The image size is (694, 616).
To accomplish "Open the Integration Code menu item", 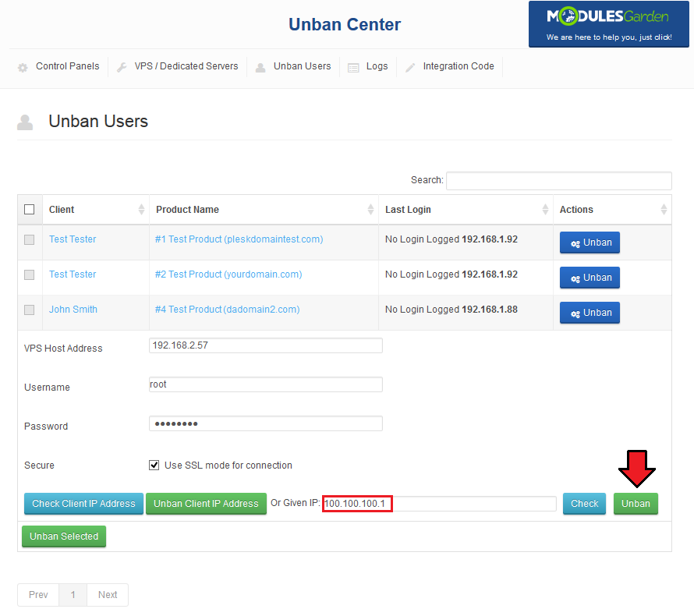I will tap(458, 66).
